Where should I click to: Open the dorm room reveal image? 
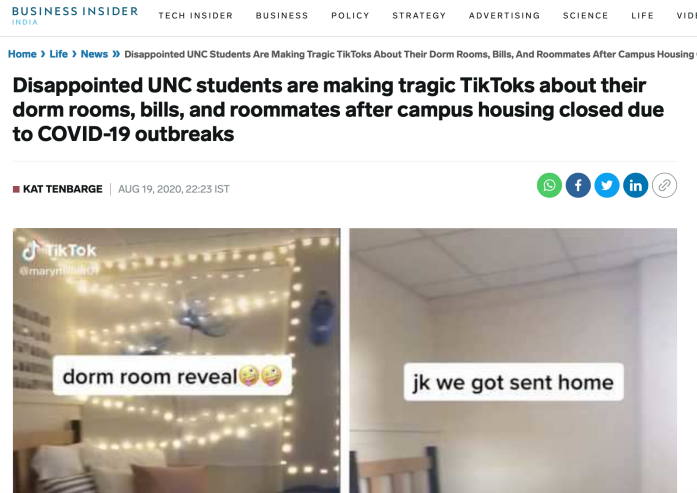(176, 360)
